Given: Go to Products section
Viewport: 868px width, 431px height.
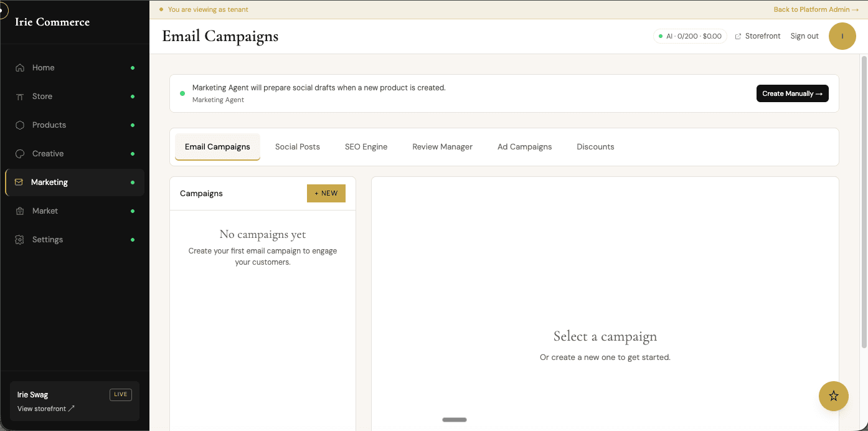Looking at the screenshot, I should (x=75, y=125).
